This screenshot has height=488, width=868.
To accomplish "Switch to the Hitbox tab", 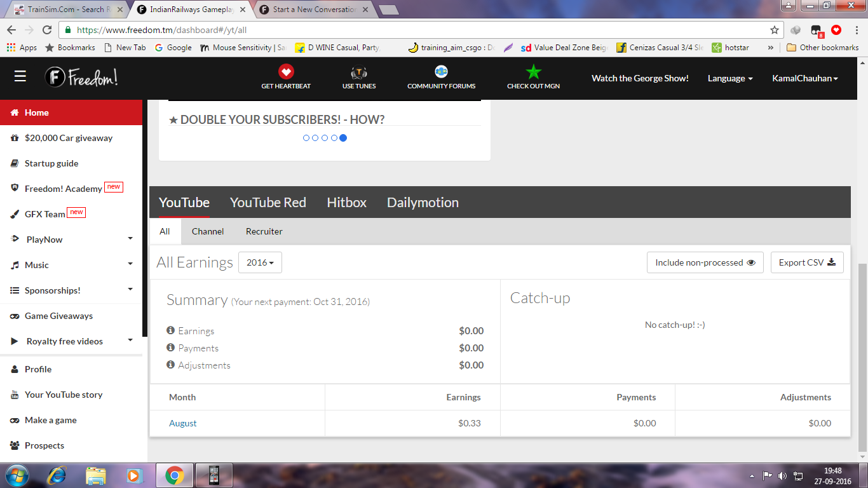I will coord(346,203).
